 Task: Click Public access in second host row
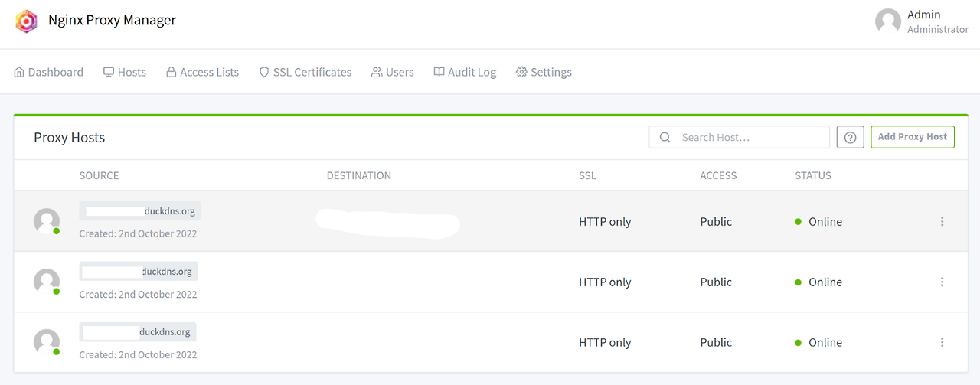pos(716,282)
